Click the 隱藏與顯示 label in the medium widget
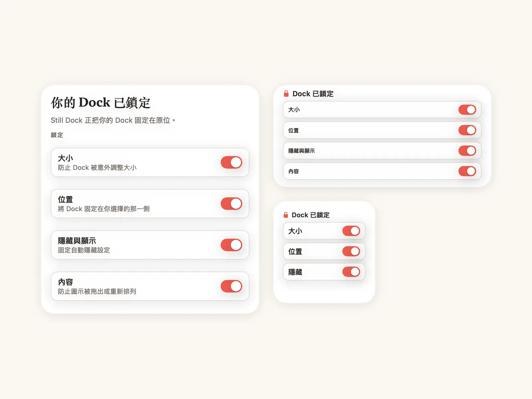Screen dimensions: 532x399 pyautogui.click(x=302, y=151)
